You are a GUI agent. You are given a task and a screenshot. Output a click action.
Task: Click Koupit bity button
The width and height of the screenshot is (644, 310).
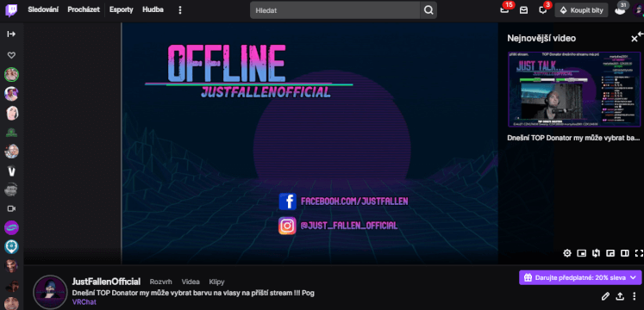(581, 10)
